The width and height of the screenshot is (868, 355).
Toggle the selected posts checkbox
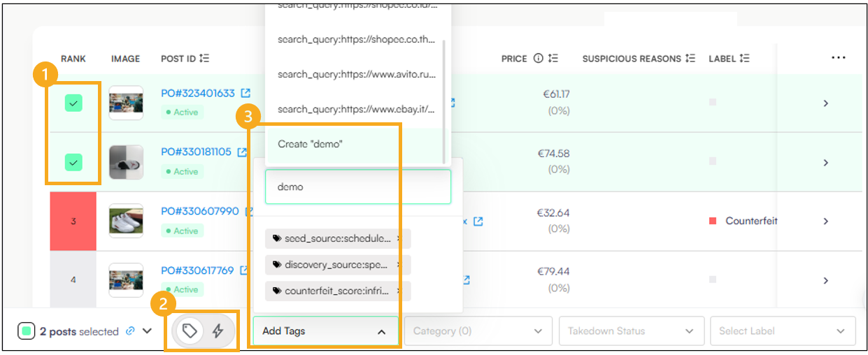coord(27,331)
